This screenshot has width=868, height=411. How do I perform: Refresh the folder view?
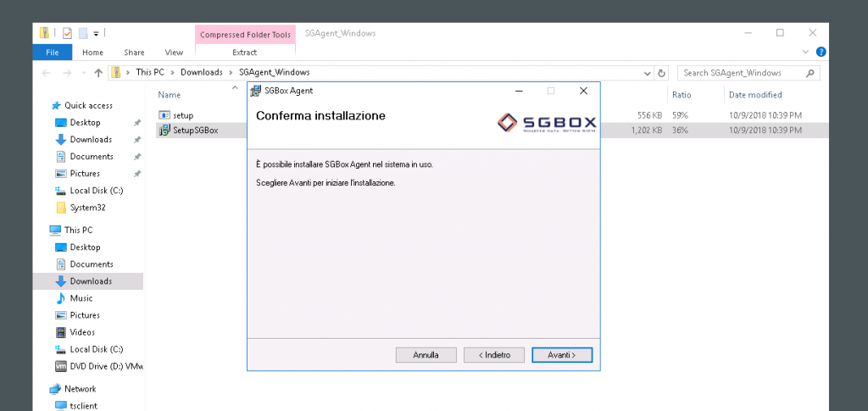[x=661, y=73]
